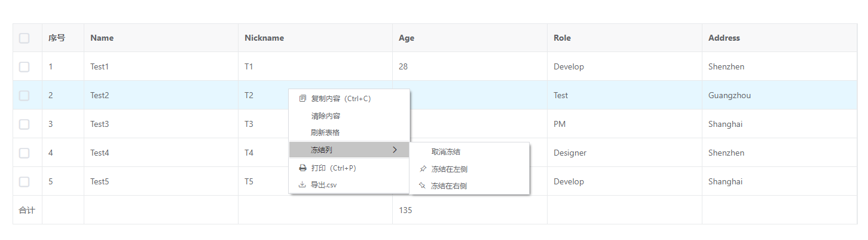Choose 清除内容 from the context menu

tap(326, 116)
